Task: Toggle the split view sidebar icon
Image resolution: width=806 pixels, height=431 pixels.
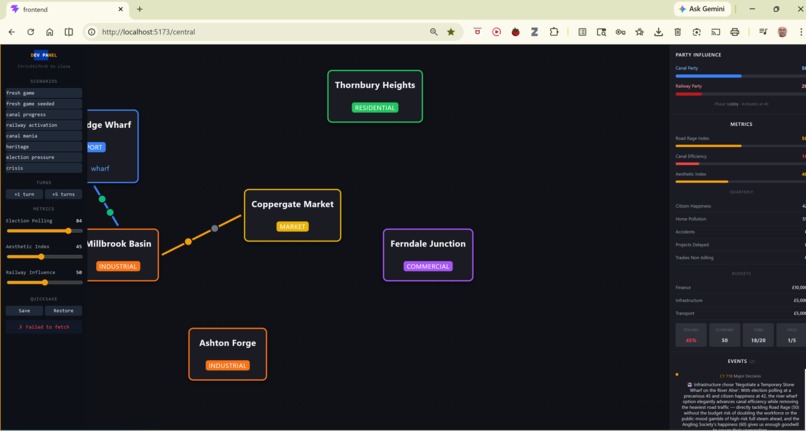Action: coord(68,32)
